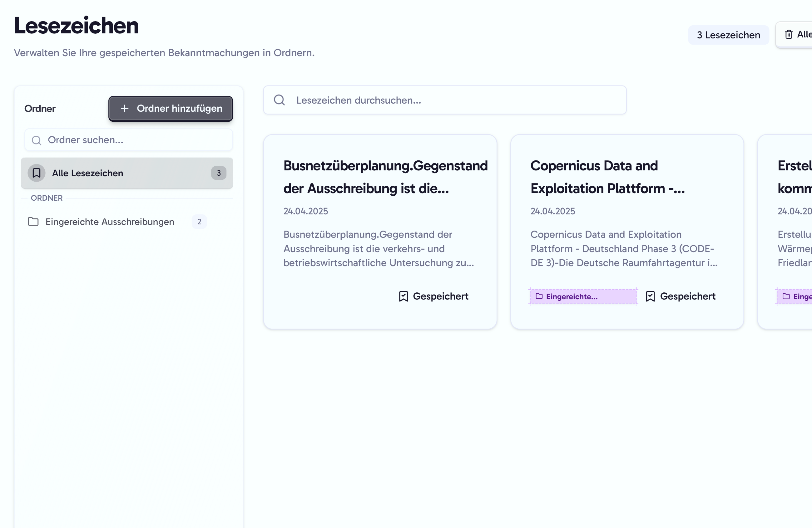Click the magnifier icon in Ordner suchen field

[37, 140]
